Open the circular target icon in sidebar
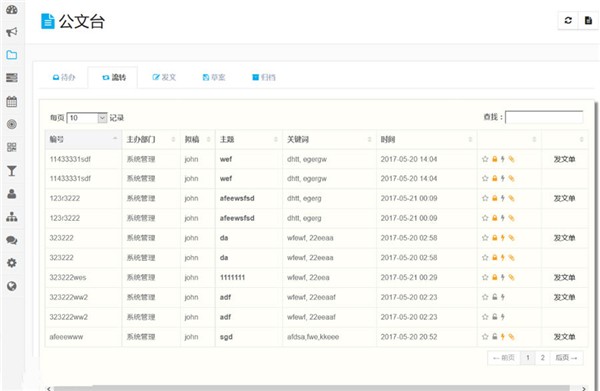600x391 pixels. (x=12, y=124)
